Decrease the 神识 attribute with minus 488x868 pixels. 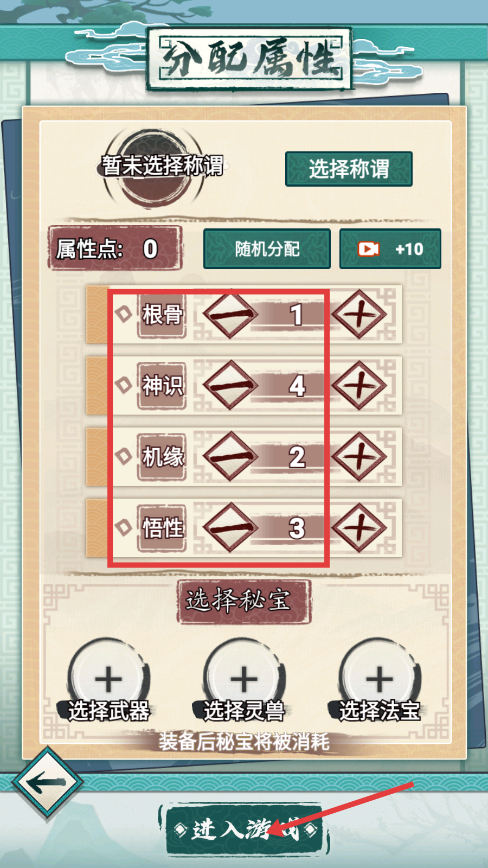[x=230, y=386]
